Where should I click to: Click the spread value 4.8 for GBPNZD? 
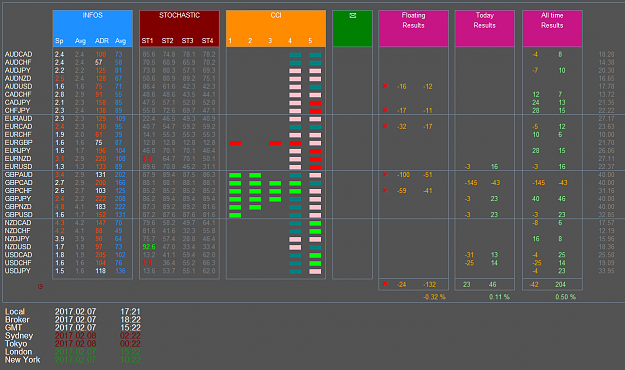pyautogui.click(x=59, y=206)
